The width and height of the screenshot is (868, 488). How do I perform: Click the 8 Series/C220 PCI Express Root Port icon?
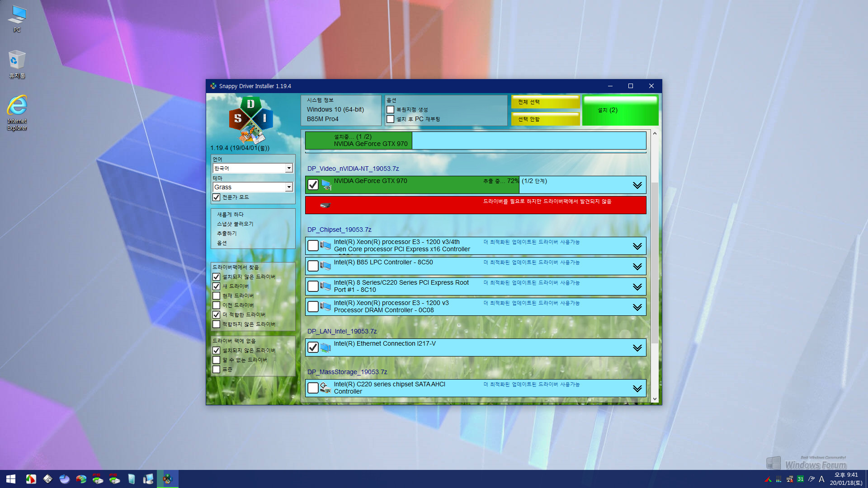coord(325,286)
